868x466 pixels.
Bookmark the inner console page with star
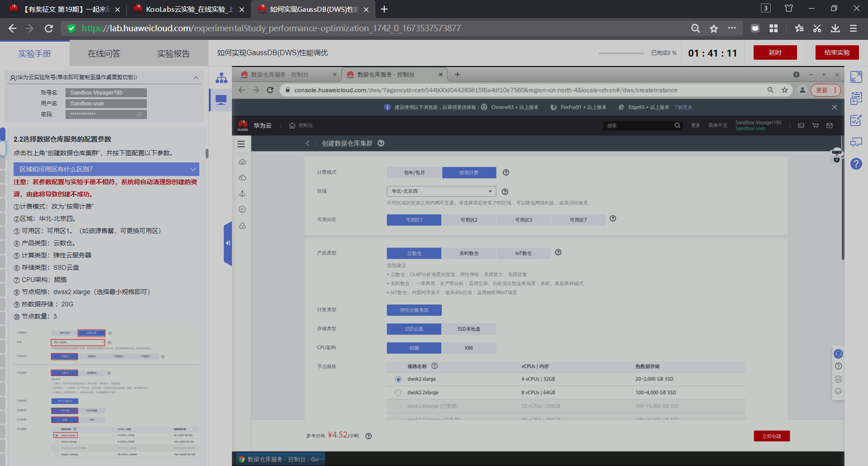785,90
